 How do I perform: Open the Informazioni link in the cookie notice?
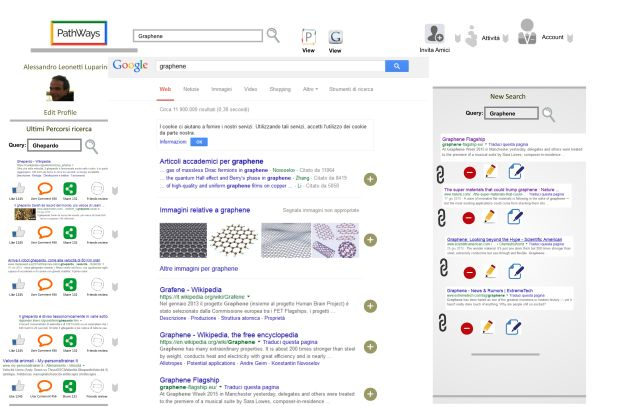pos(173,142)
